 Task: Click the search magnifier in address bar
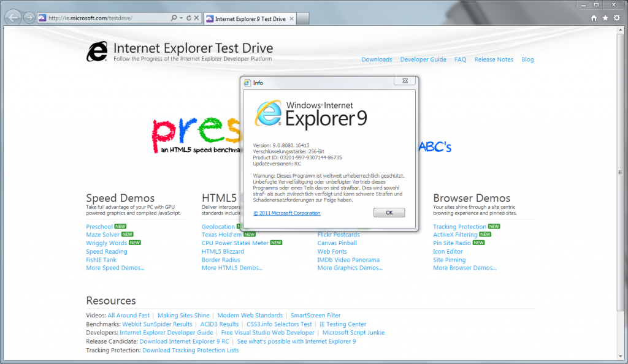pyautogui.click(x=174, y=18)
